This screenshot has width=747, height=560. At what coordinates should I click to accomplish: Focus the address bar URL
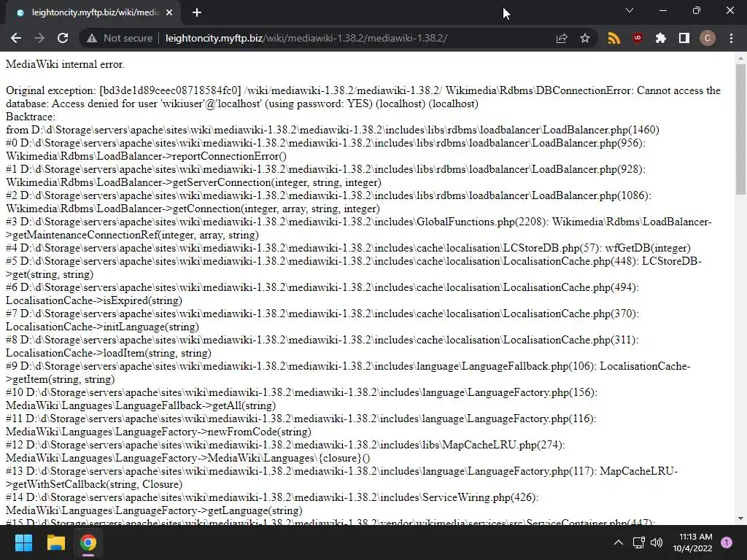[306, 38]
